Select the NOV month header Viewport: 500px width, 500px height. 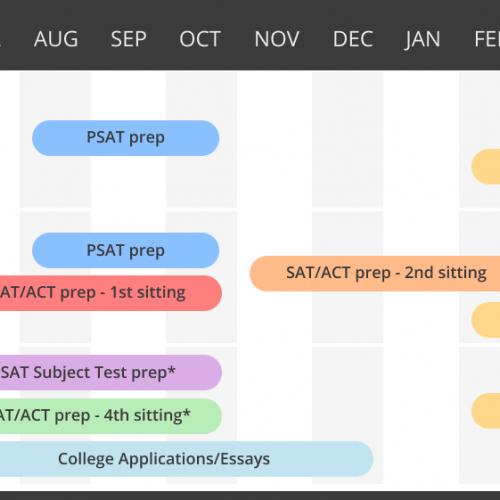(x=277, y=39)
